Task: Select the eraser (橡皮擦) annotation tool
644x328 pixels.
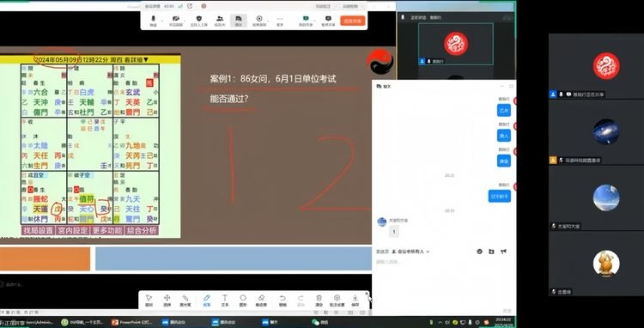Action: [x=261, y=300]
